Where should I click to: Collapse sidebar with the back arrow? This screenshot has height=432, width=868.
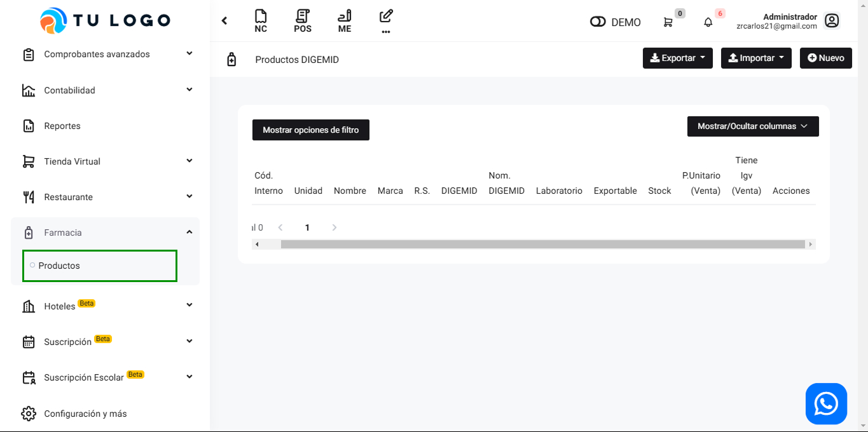point(224,21)
